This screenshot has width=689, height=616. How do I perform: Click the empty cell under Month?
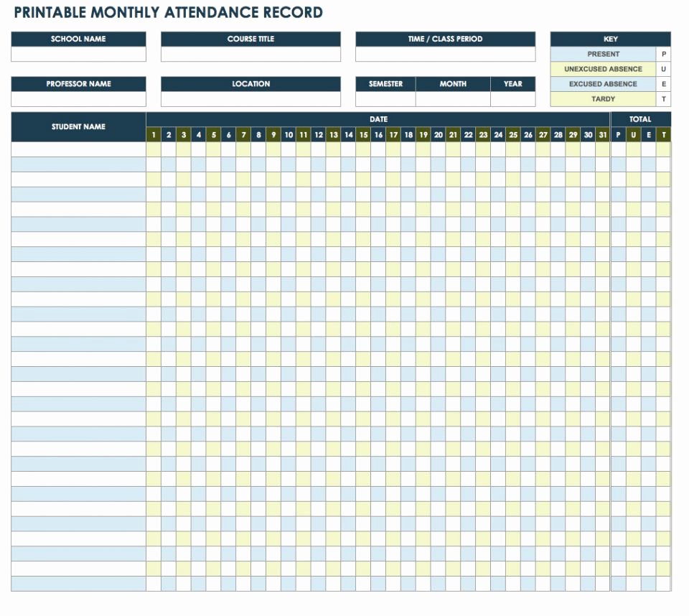pos(453,99)
